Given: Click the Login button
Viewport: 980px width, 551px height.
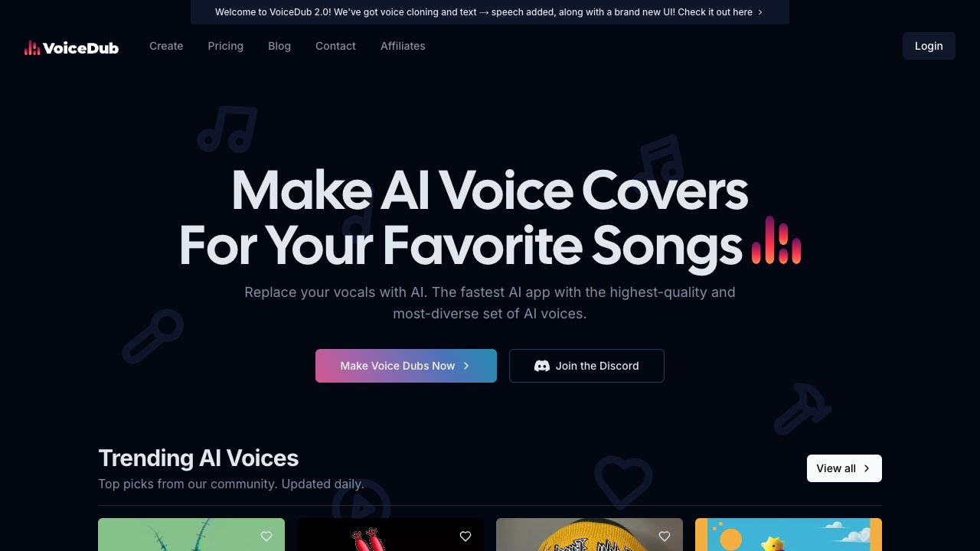Looking at the screenshot, I should click(929, 46).
